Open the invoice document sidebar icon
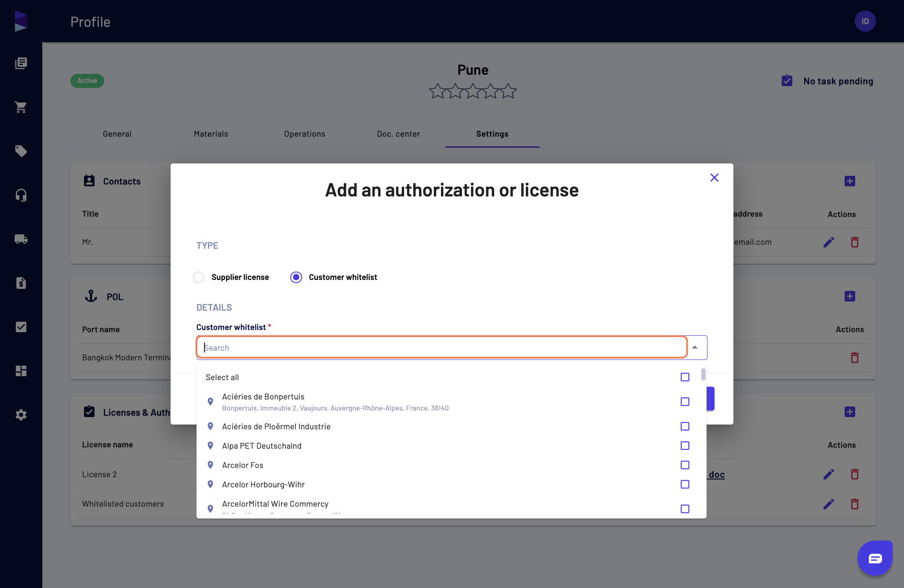The width and height of the screenshot is (904, 588). [21, 283]
